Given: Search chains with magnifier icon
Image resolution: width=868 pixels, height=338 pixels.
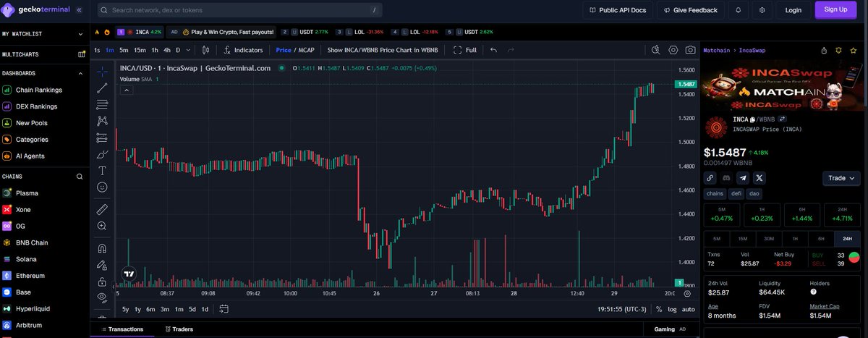Looking at the screenshot, I should (80, 177).
